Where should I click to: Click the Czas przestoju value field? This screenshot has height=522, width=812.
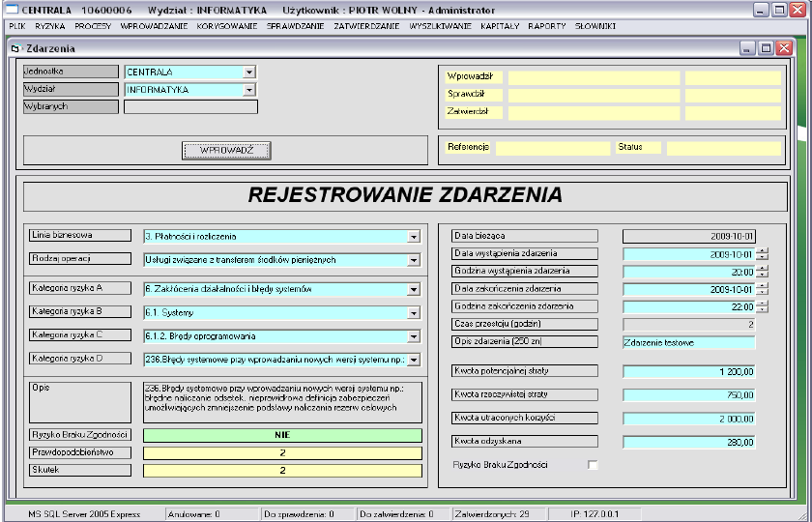[688, 325]
